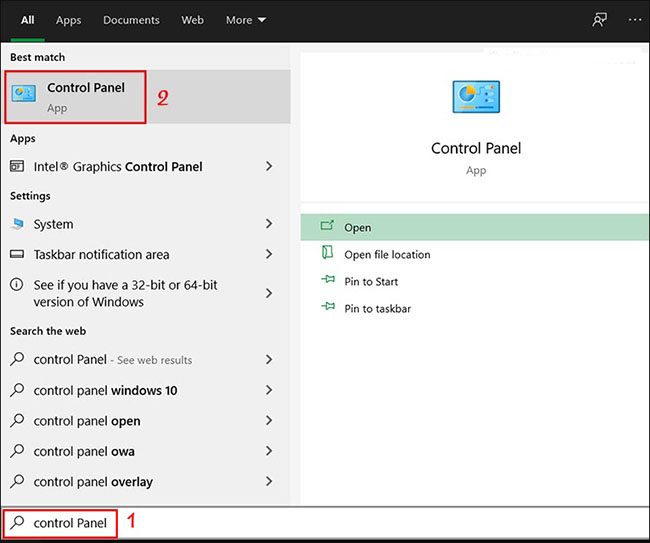The height and width of the screenshot is (543, 650).
Task: Click Open in the preview pane
Action: tap(475, 227)
